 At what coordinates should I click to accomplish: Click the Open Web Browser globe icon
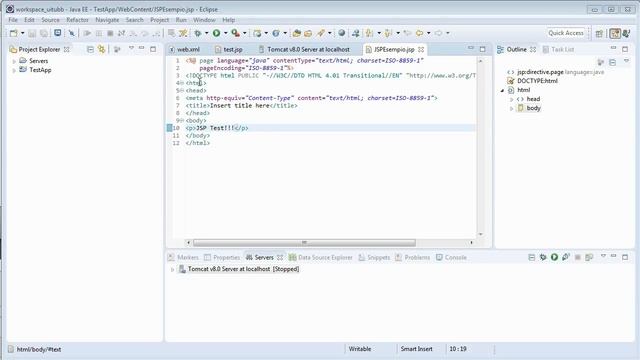click(342, 33)
